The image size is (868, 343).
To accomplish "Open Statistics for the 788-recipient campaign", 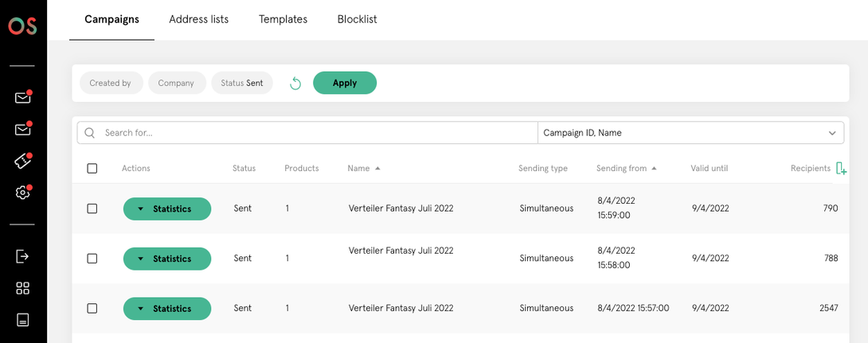I will point(167,259).
